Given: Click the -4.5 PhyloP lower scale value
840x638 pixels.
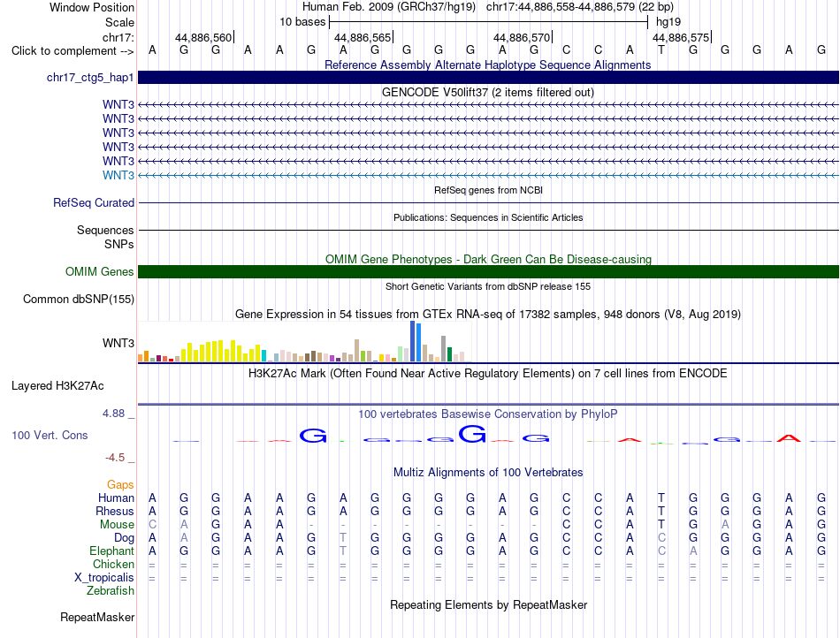Looking at the screenshot, I should tap(115, 458).
